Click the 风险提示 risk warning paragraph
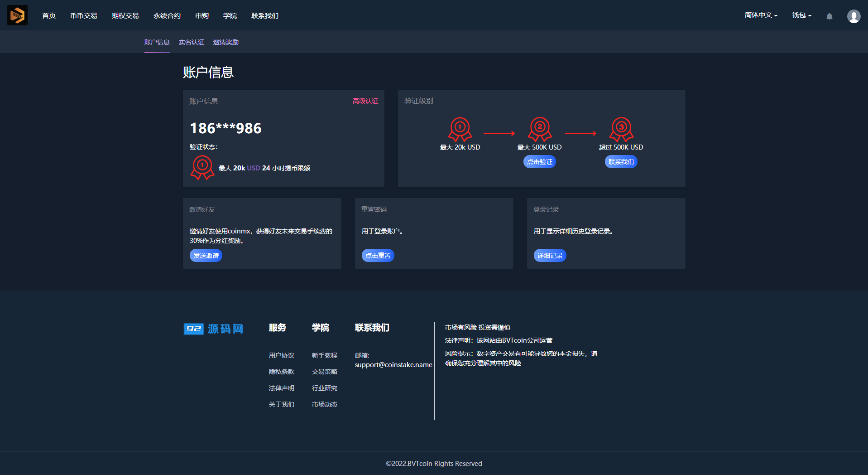Screen dimensions: 868x475 (521, 358)
